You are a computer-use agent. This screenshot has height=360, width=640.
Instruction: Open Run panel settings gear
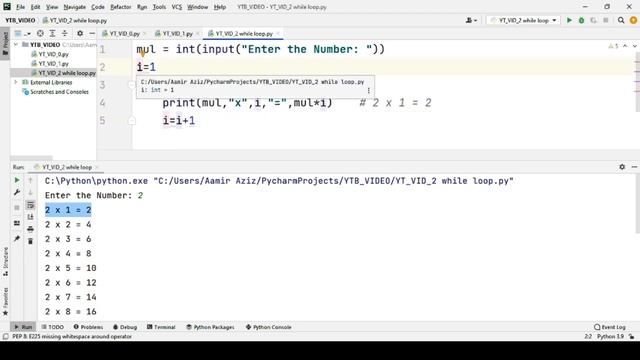[x=622, y=167]
